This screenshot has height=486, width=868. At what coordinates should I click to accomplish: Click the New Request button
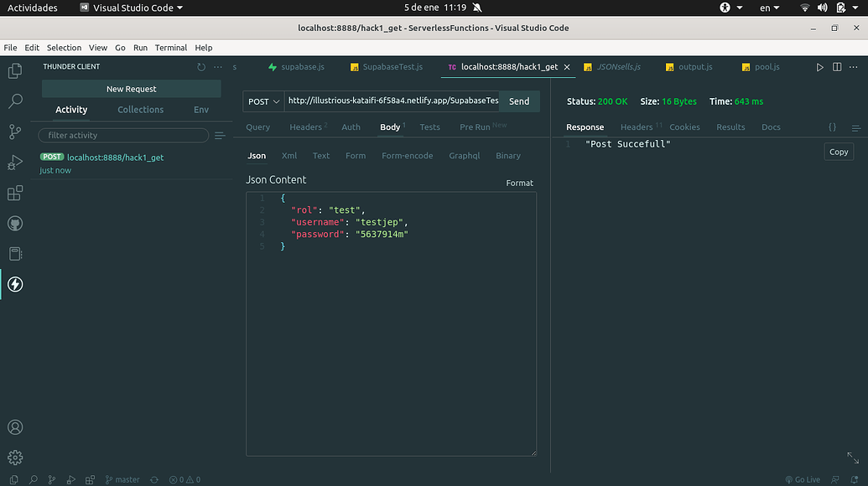click(x=132, y=89)
